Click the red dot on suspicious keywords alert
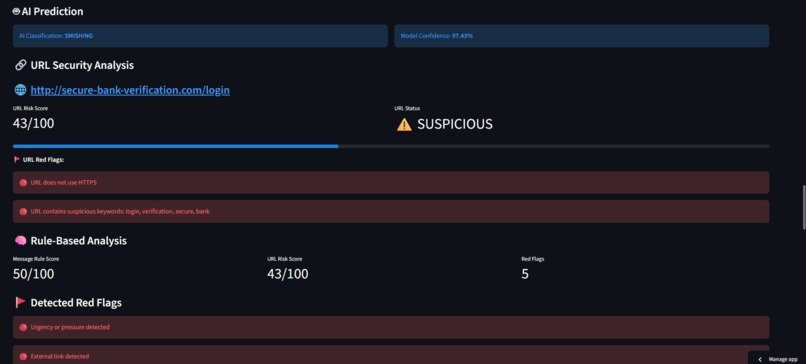This screenshot has height=364, width=806. [23, 211]
